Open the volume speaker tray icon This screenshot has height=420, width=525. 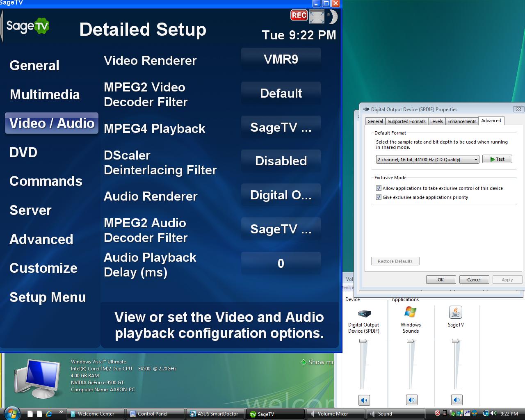tap(493, 413)
